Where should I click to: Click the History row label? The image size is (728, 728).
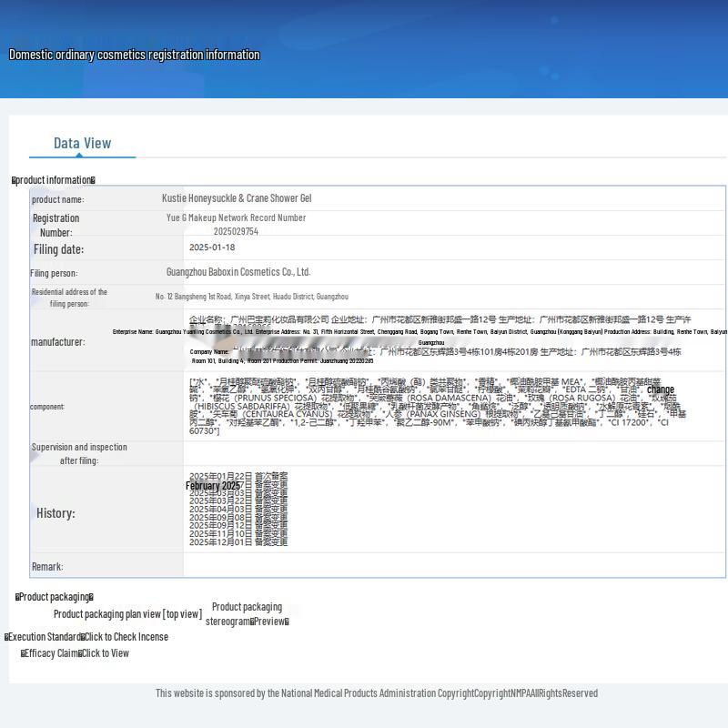(x=56, y=513)
